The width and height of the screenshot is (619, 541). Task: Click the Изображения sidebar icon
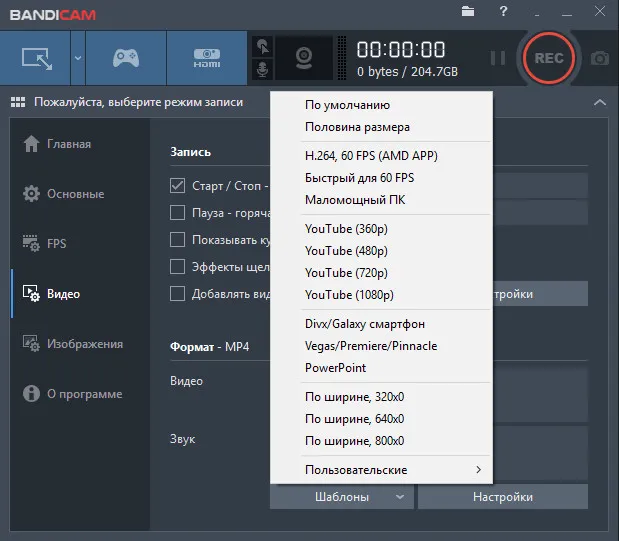(31, 344)
